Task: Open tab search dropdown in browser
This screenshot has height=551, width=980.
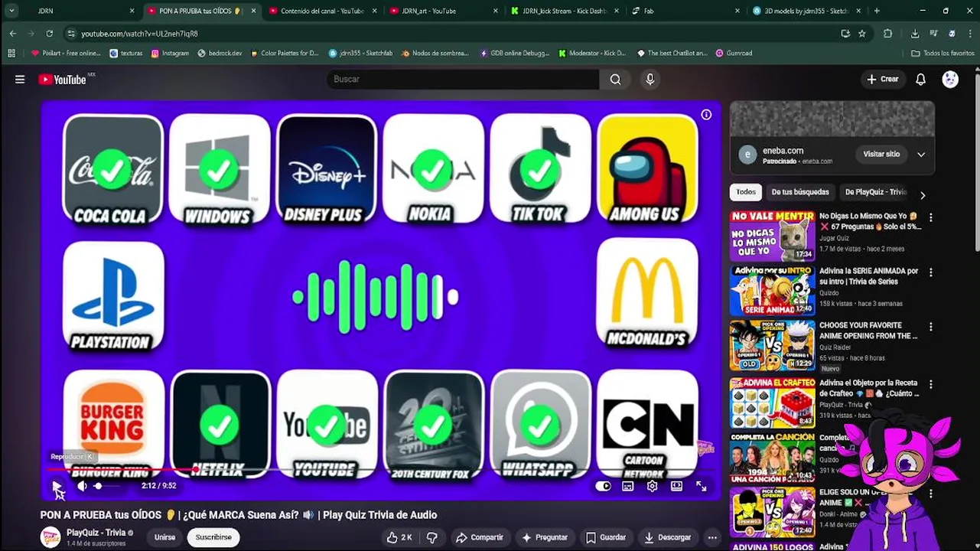Action: (11, 11)
